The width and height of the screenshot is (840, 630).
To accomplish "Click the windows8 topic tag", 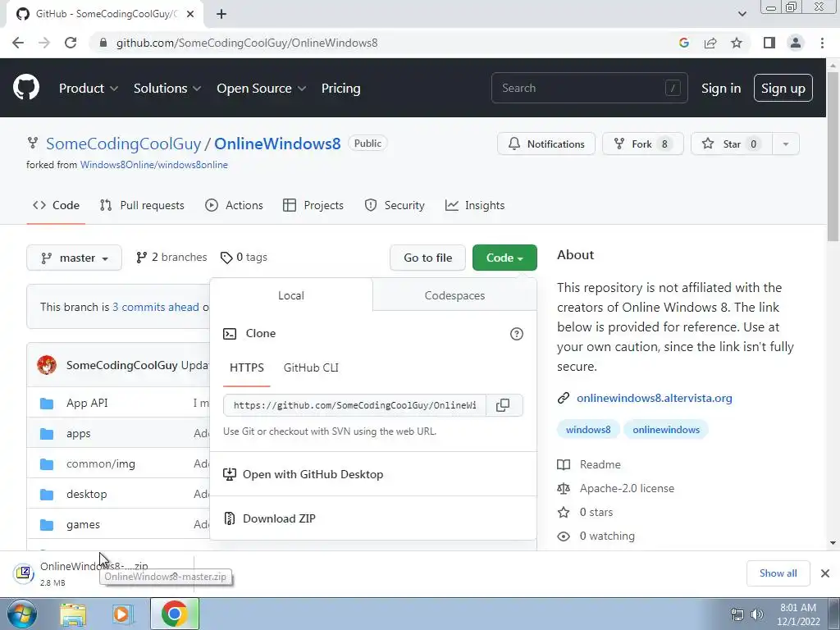I will tap(588, 430).
